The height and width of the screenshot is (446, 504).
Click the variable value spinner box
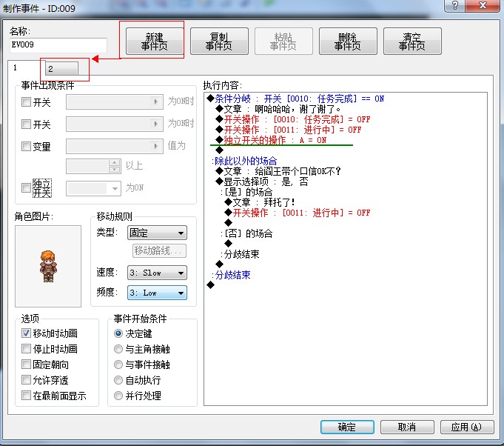pyautogui.click(x=93, y=167)
